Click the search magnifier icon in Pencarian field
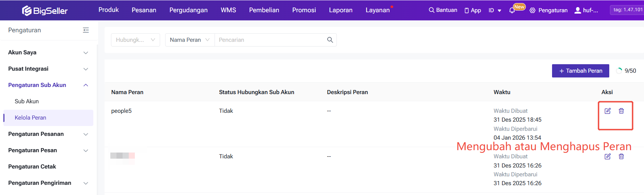The height and width of the screenshot is (195, 644). point(330,40)
